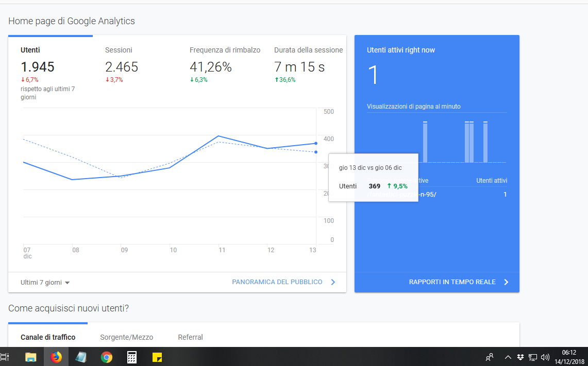Screen dimensions: 588x366
Task: Switch to Firefox in taskbar
Action: pos(56,357)
